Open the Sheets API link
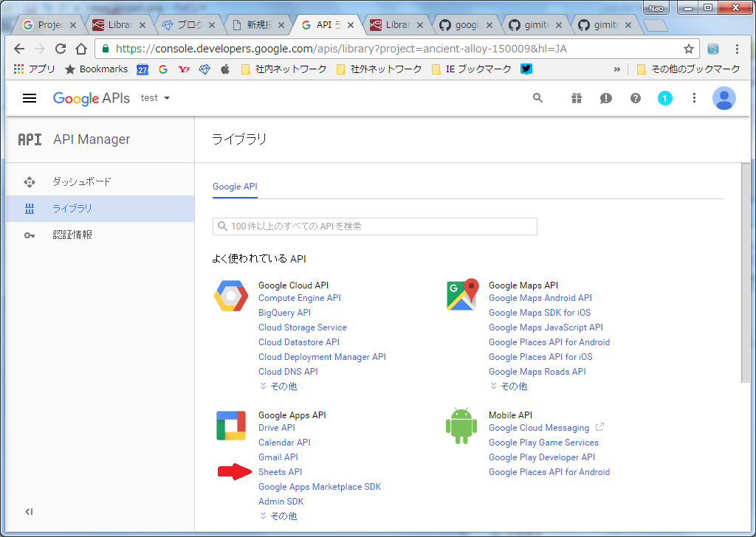Screen dimensions: 756x537 (280, 472)
